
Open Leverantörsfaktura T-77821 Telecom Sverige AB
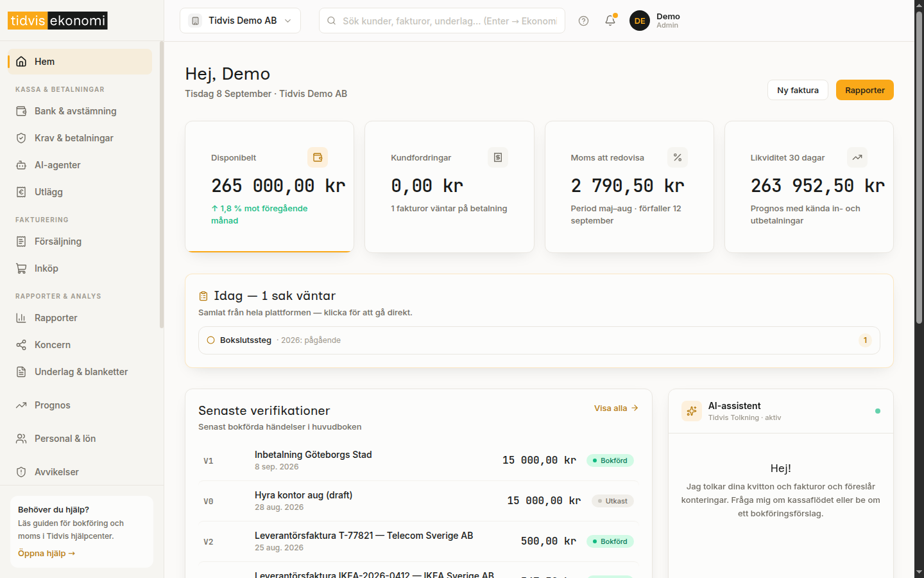coord(418,541)
